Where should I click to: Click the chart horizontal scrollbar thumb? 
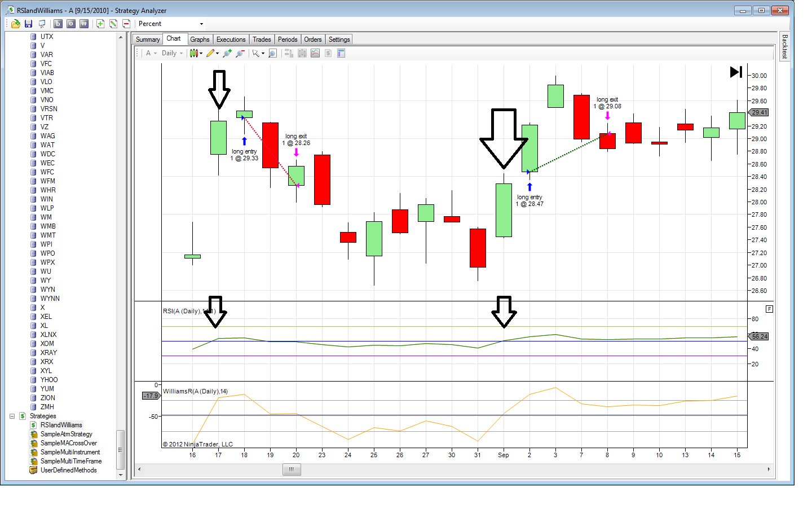click(292, 469)
